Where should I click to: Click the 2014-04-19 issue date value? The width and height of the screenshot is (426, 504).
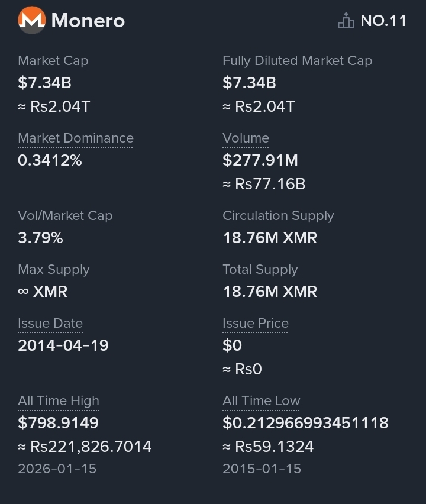63,345
